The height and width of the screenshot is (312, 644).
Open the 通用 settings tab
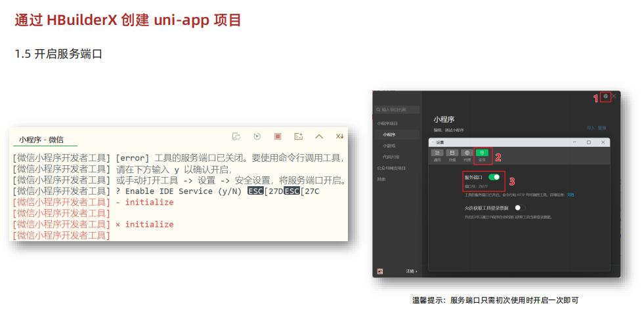coord(437,155)
